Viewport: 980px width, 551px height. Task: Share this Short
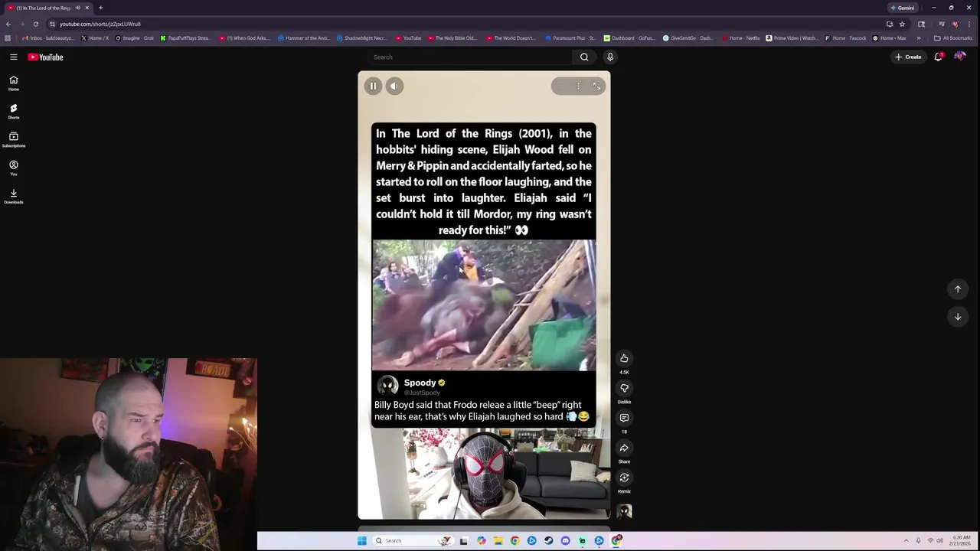click(x=624, y=448)
